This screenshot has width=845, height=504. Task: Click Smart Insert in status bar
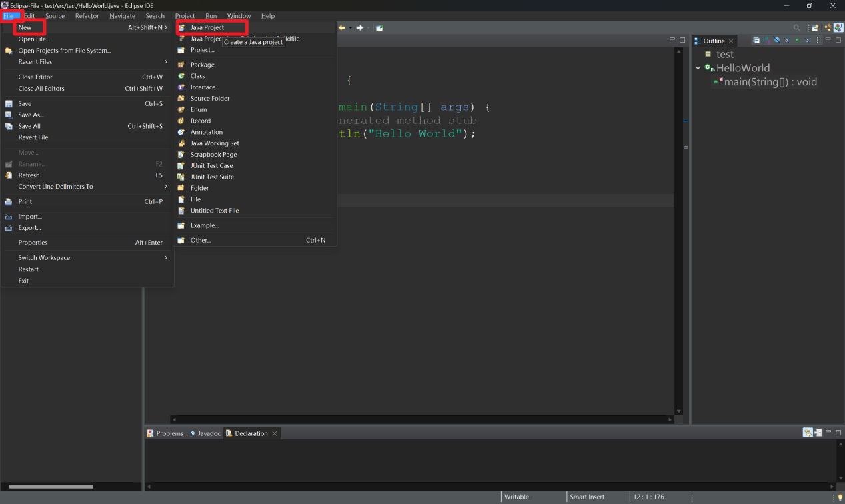(587, 497)
